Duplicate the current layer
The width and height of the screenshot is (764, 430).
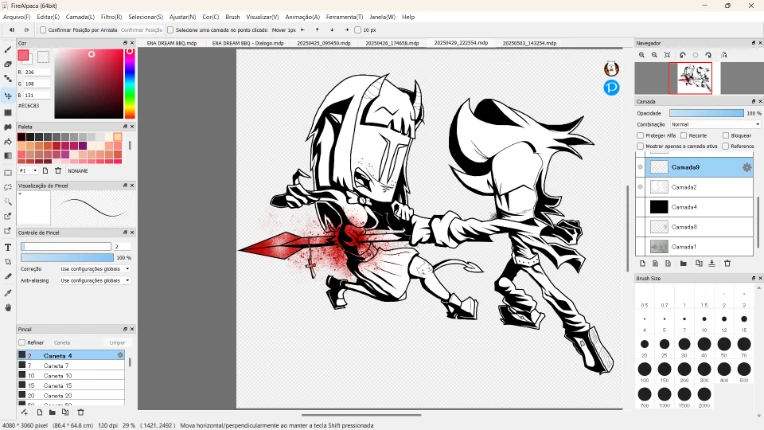tap(699, 263)
